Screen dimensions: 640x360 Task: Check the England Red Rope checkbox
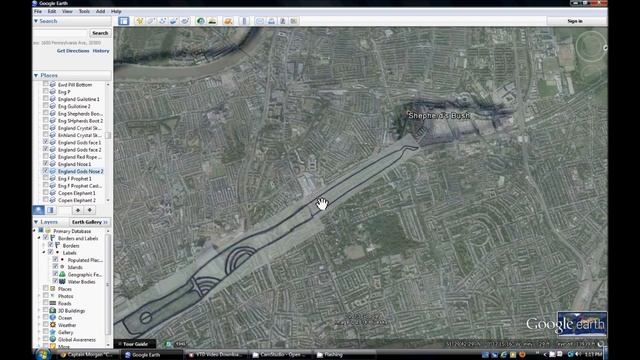(x=46, y=156)
